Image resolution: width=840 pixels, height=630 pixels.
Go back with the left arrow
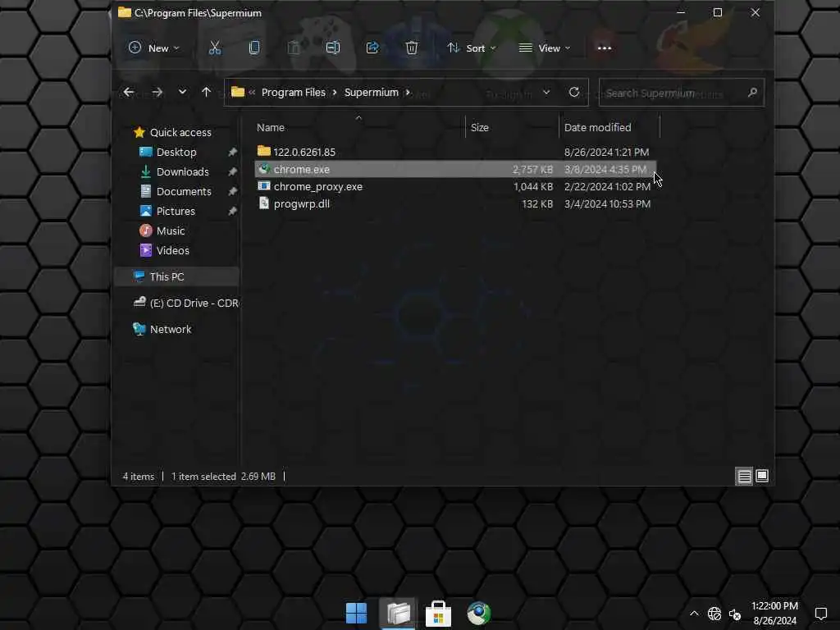[x=129, y=92]
